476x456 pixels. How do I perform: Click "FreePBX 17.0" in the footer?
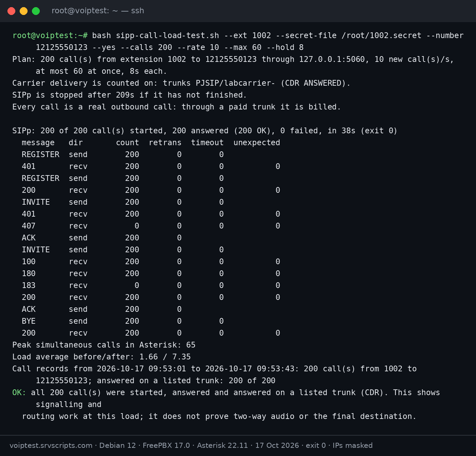[x=166, y=445]
